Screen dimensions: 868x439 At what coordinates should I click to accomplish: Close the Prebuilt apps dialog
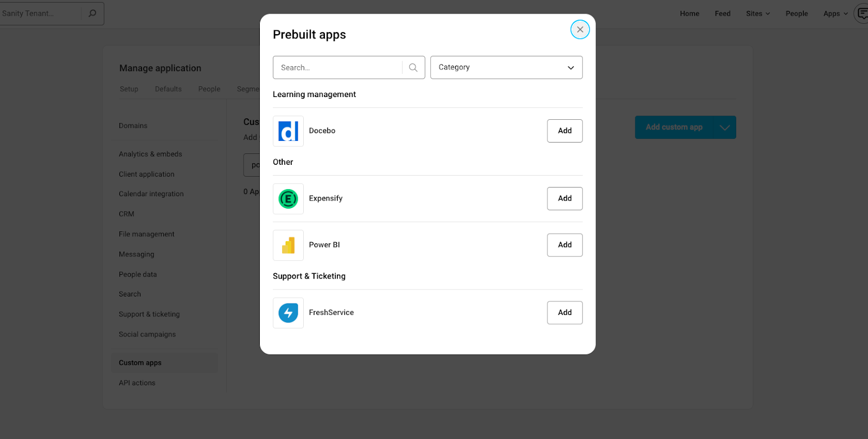coord(580,29)
